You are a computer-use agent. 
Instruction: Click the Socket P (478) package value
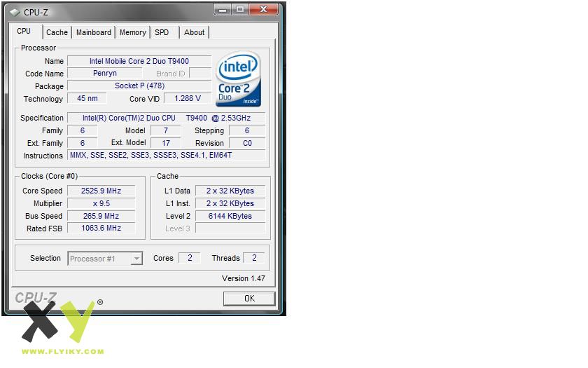click(x=139, y=86)
